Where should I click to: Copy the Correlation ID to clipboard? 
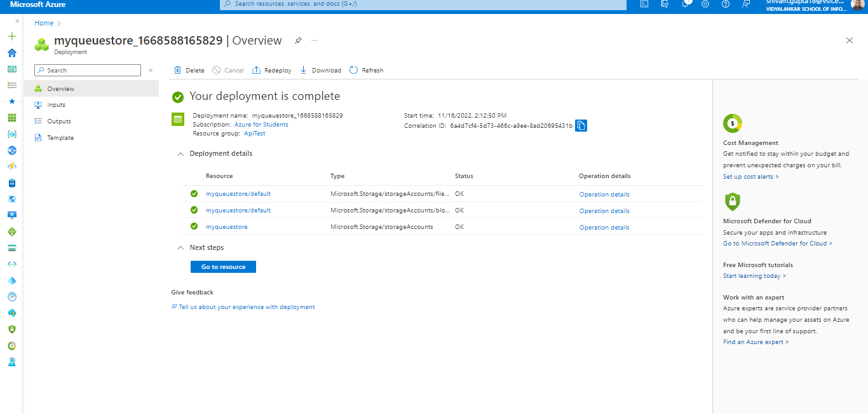click(581, 126)
